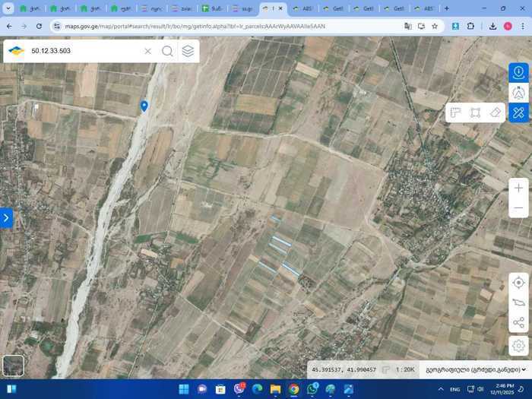Reset map orientation with north compass

point(518,93)
